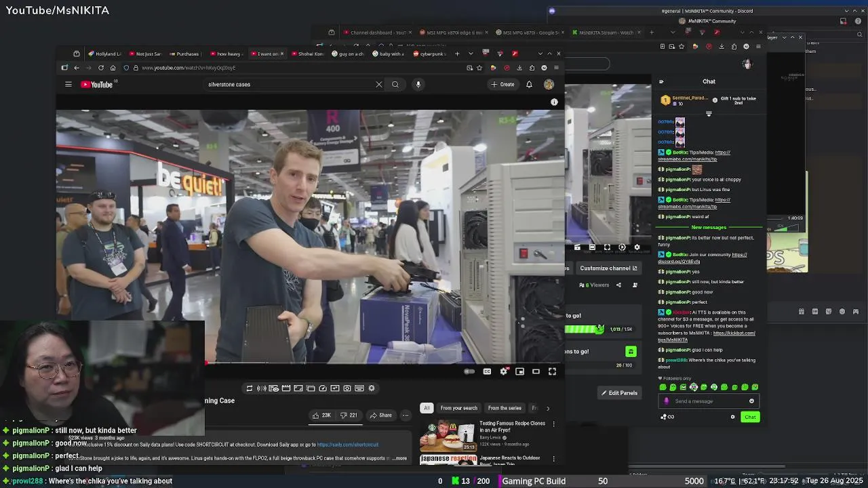Viewport: 868px width, 488px height.
Task: Switch to 'how heavy' browser tab
Action: [226, 54]
